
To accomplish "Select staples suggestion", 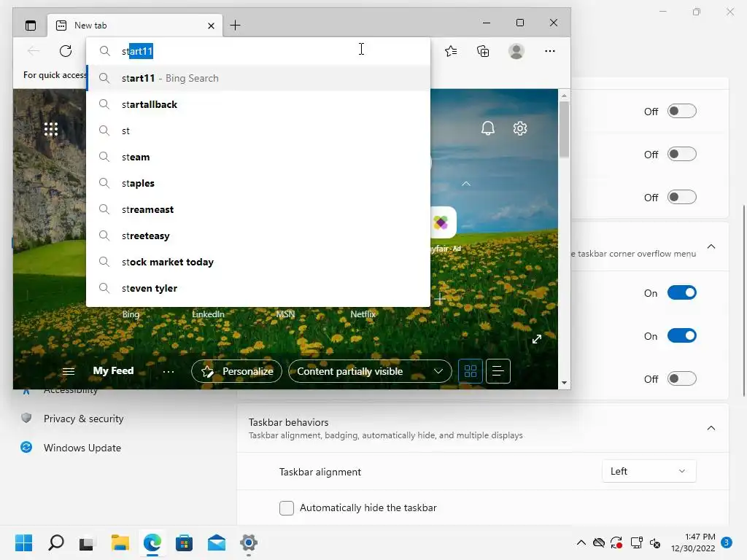I will [x=258, y=183].
